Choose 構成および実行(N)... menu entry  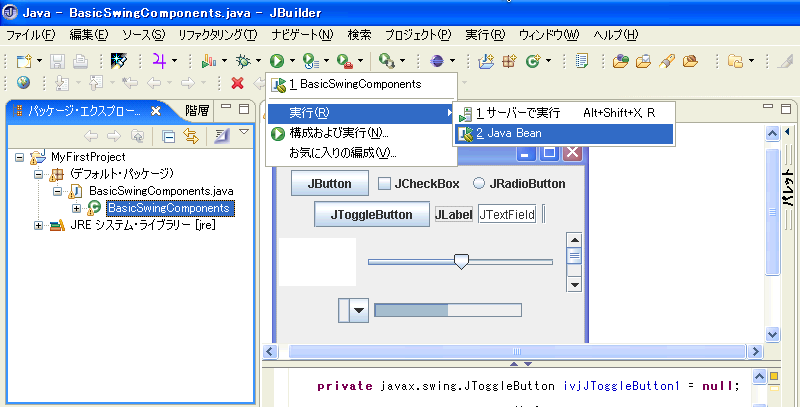(x=338, y=133)
